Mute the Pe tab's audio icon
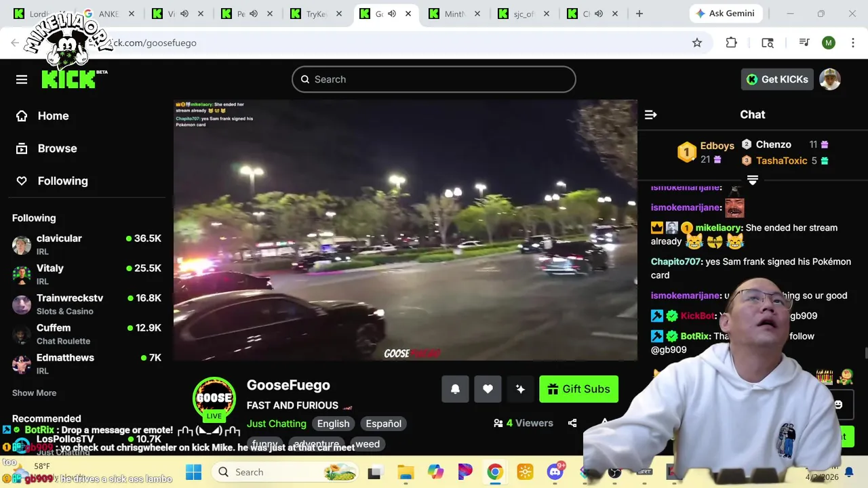Viewport: 868px width, 488px height. click(x=254, y=14)
